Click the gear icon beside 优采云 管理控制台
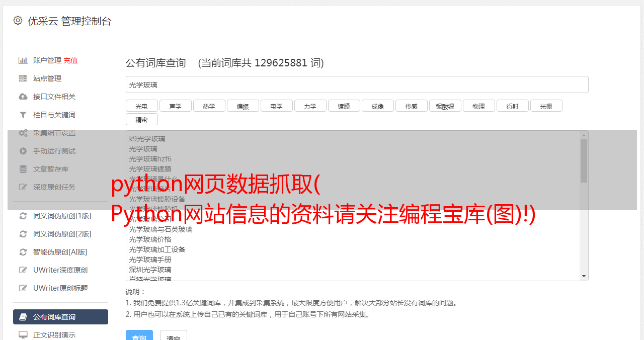644x340 pixels. click(x=18, y=21)
